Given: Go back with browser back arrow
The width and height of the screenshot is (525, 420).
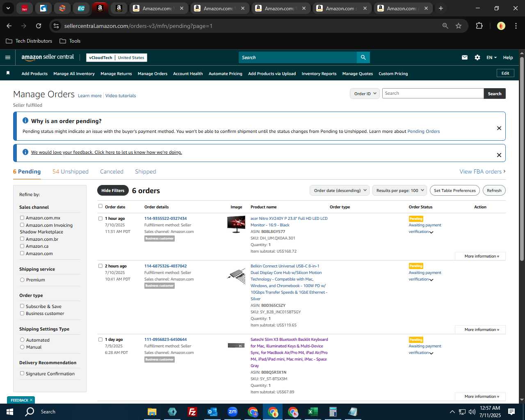Looking at the screenshot, I should [x=9, y=26].
